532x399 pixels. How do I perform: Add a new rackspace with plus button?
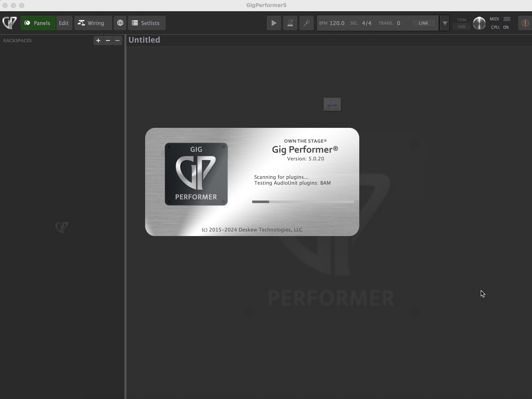click(x=98, y=41)
